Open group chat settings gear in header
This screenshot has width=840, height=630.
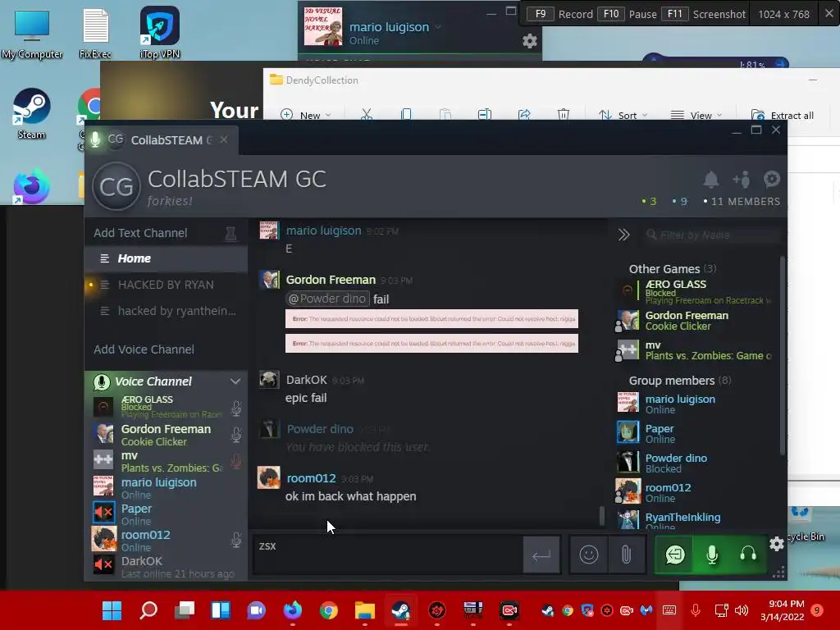[x=772, y=179]
